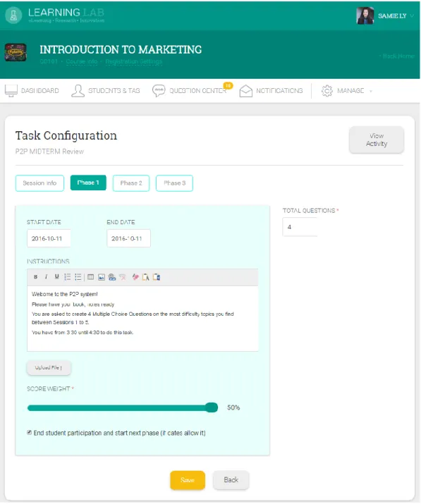Insert numbered list in editor
The image size is (421, 504).
click(67, 277)
